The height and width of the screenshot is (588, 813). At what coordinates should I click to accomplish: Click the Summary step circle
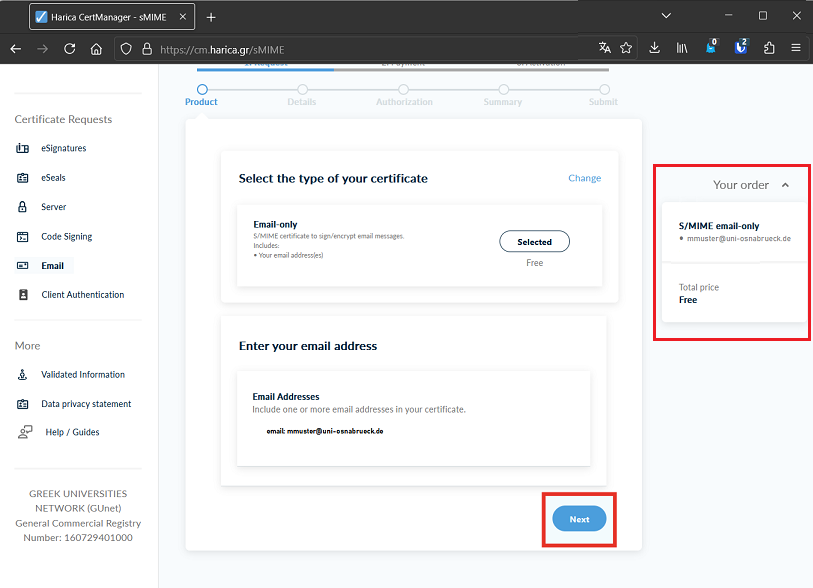[503, 89]
